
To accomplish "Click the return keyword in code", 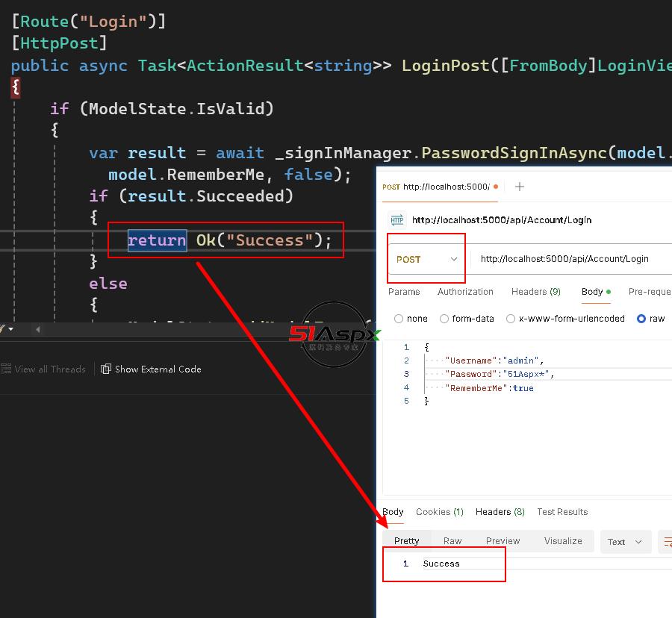I will [157, 240].
